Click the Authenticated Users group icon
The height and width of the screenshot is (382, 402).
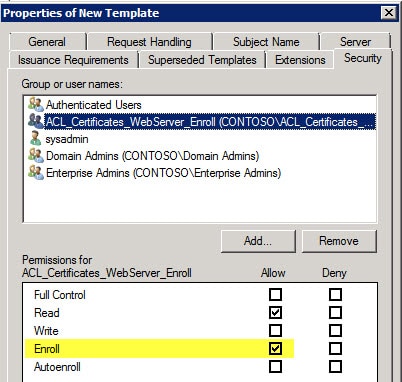(36, 105)
